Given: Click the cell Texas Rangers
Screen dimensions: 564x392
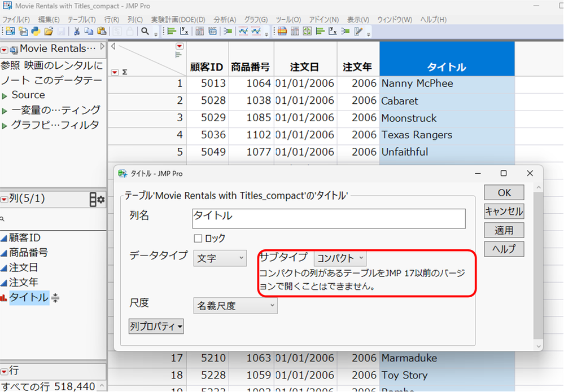Looking at the screenshot, I should coord(447,135).
